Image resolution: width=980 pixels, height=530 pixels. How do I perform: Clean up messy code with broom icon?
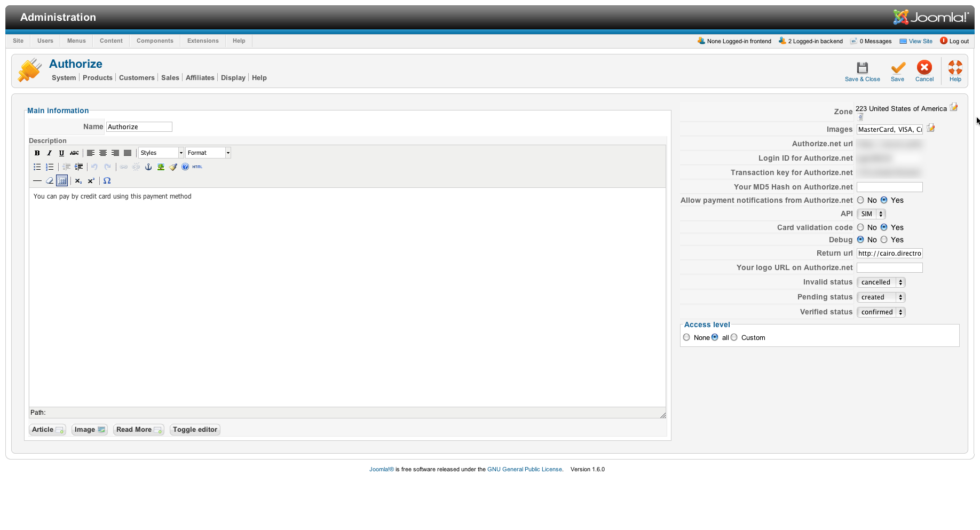(173, 167)
